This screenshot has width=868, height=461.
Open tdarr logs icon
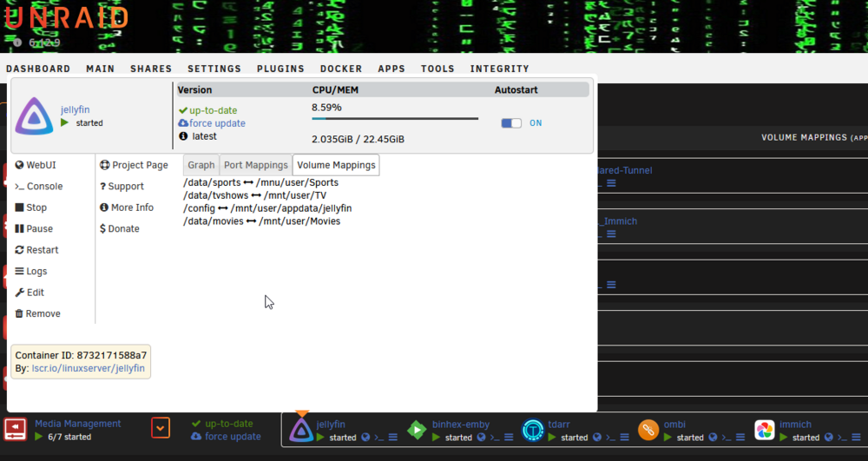pos(624,438)
